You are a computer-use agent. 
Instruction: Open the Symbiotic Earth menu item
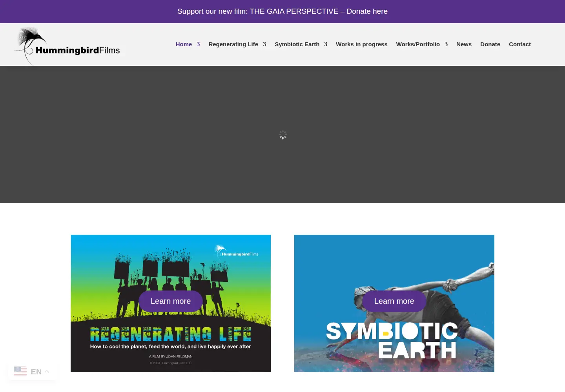click(297, 44)
